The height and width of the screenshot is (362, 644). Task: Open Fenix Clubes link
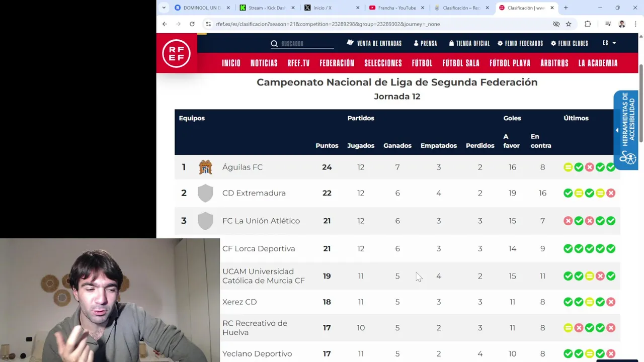pos(570,43)
